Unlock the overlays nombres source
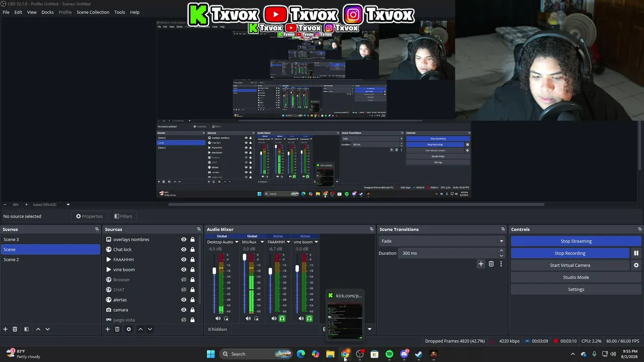This screenshot has width=644, height=362. (x=192, y=239)
